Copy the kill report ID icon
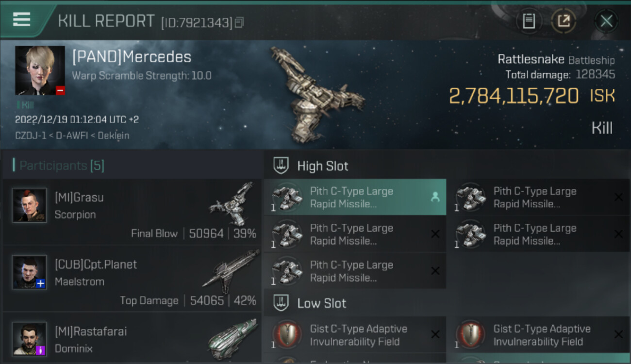 239,23
